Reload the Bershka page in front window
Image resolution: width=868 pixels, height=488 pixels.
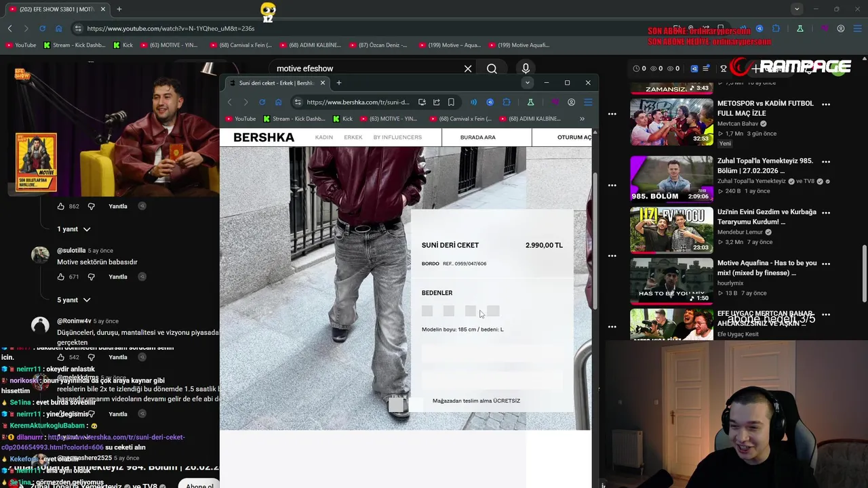[x=262, y=102]
